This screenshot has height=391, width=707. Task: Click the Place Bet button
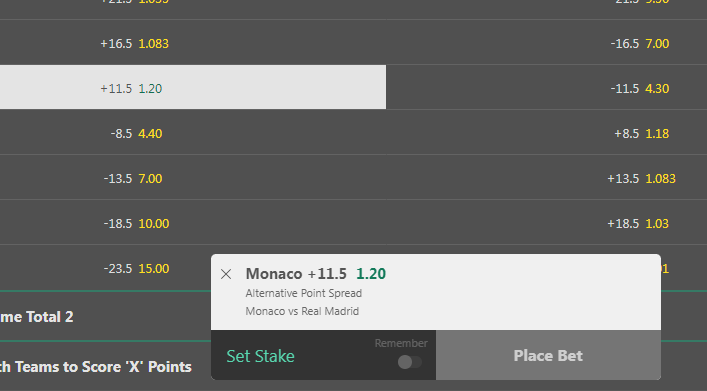pos(548,355)
